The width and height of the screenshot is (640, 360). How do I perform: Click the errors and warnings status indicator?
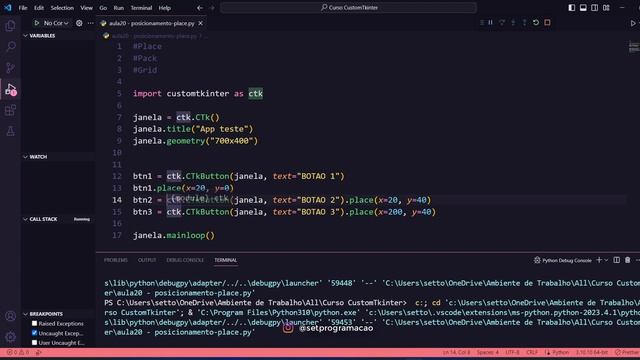[18, 352]
